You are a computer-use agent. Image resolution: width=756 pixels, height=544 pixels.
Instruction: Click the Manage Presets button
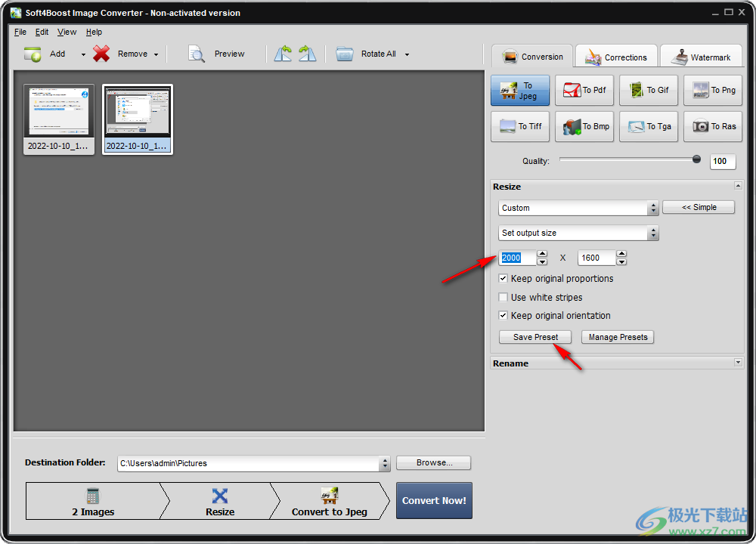point(618,337)
